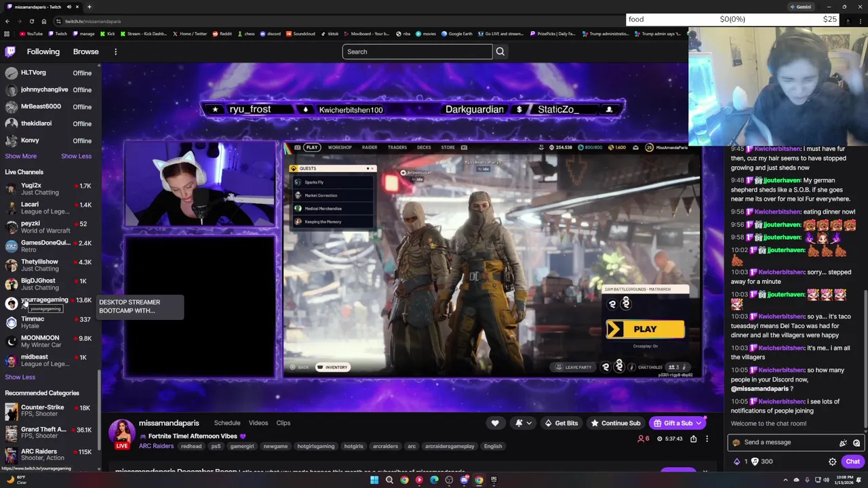This screenshot has width=868, height=488.
Task: Open the three-dot More menu beside Browse
Action: pos(115,52)
